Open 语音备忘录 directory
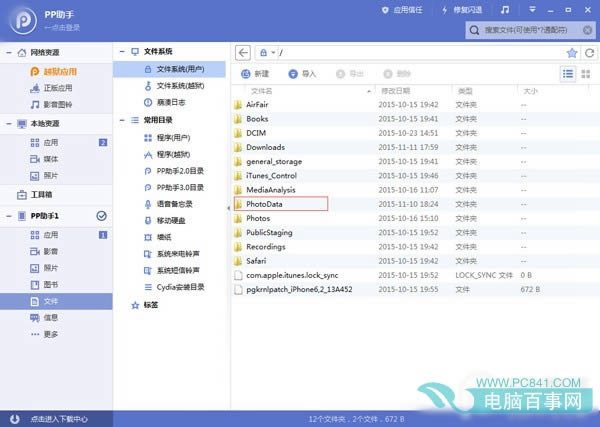Screen dimensions: 600x427 [169, 204]
